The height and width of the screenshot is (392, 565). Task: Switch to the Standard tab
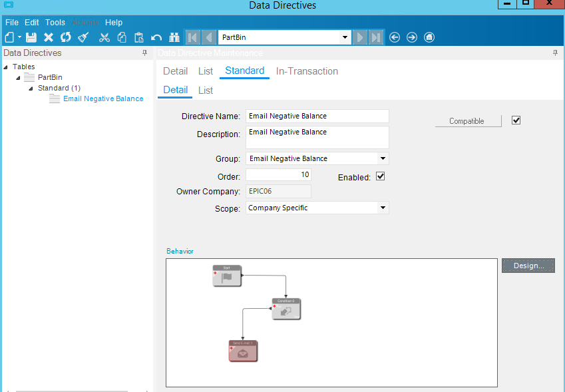tap(245, 71)
